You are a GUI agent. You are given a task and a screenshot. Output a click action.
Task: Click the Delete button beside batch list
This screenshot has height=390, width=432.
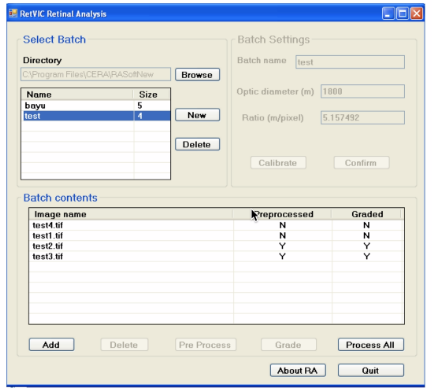coord(197,144)
